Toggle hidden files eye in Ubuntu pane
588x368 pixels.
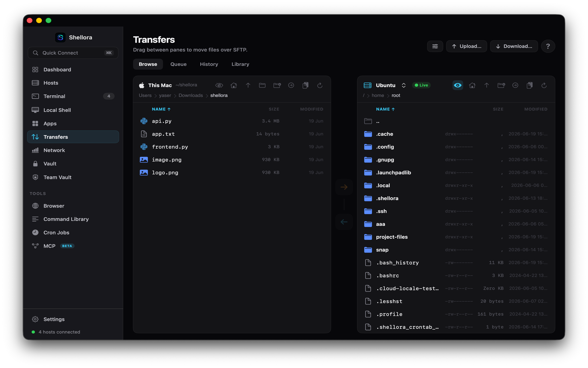(x=458, y=85)
